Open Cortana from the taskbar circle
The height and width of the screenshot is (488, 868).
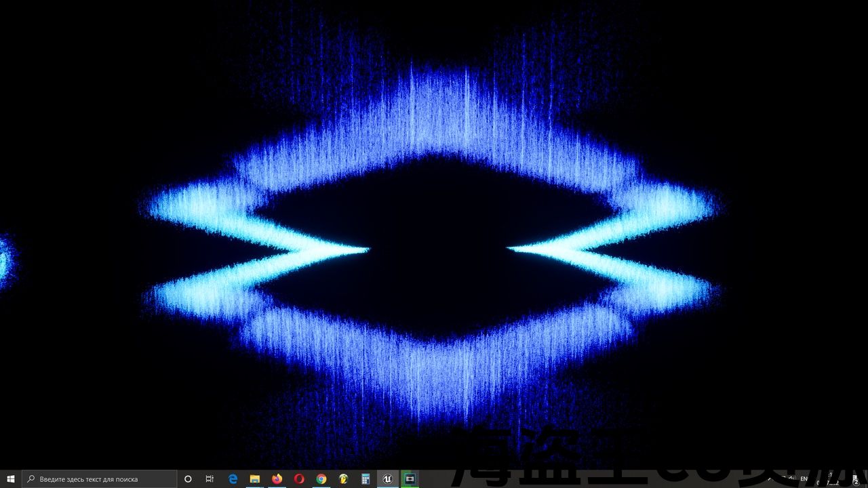[x=188, y=479]
